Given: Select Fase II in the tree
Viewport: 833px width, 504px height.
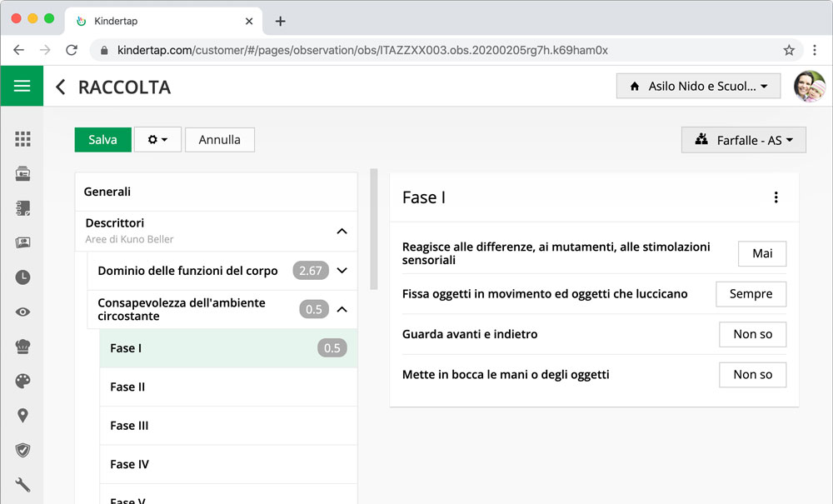Looking at the screenshot, I should [x=128, y=387].
